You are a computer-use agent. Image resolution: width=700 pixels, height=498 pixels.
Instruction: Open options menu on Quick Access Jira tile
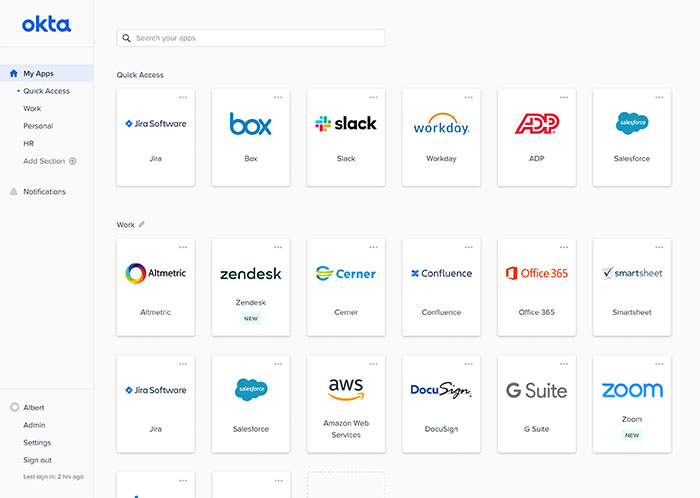tap(183, 97)
